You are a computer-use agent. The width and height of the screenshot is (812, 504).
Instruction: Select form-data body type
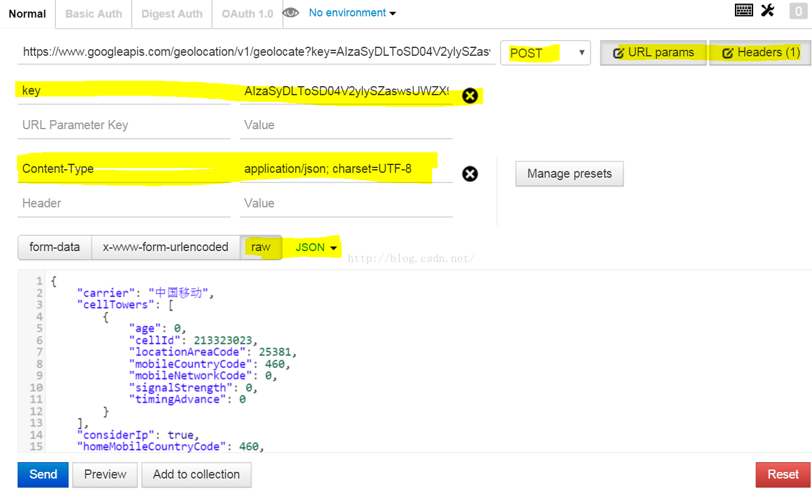click(55, 247)
